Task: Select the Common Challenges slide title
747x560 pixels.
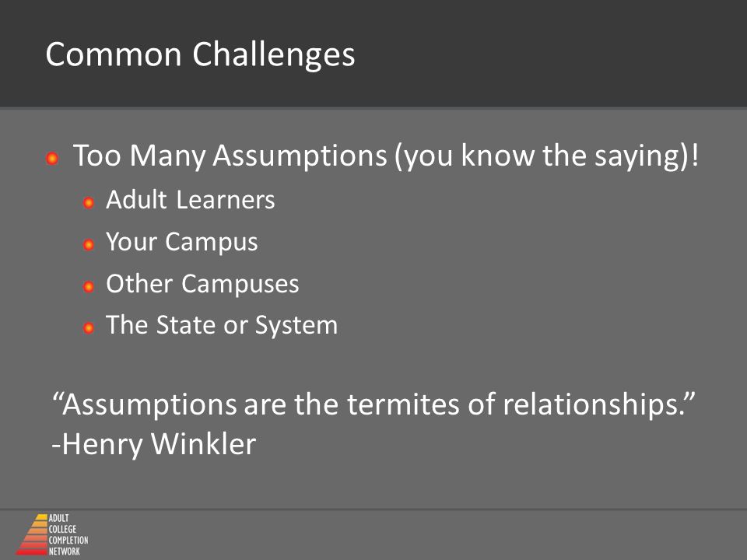Action: pyautogui.click(x=200, y=54)
